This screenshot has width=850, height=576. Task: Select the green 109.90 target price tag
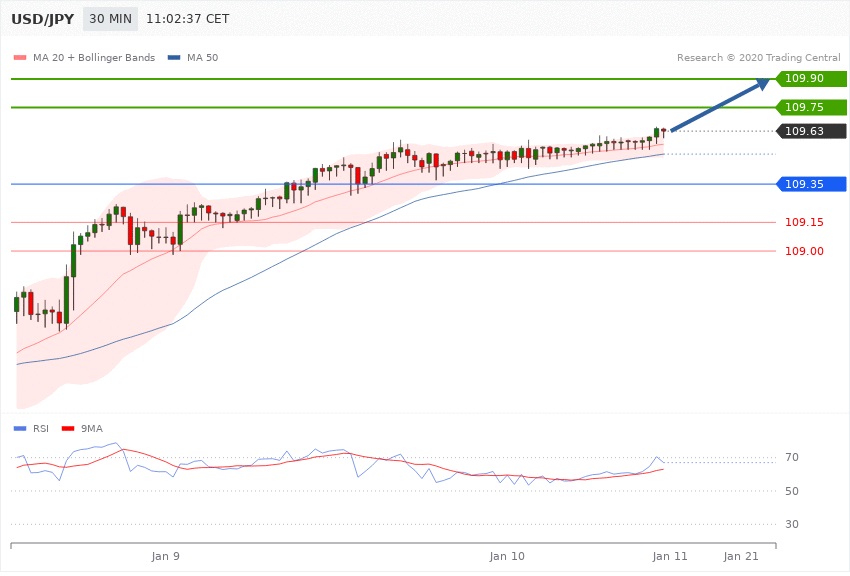point(810,79)
